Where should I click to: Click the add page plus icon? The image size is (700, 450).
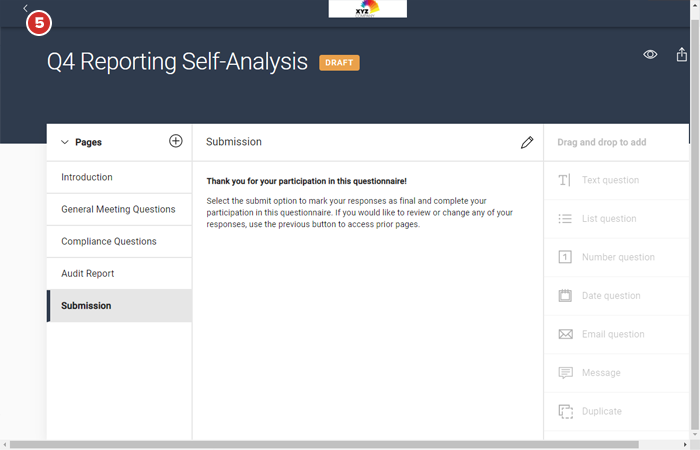(x=176, y=142)
